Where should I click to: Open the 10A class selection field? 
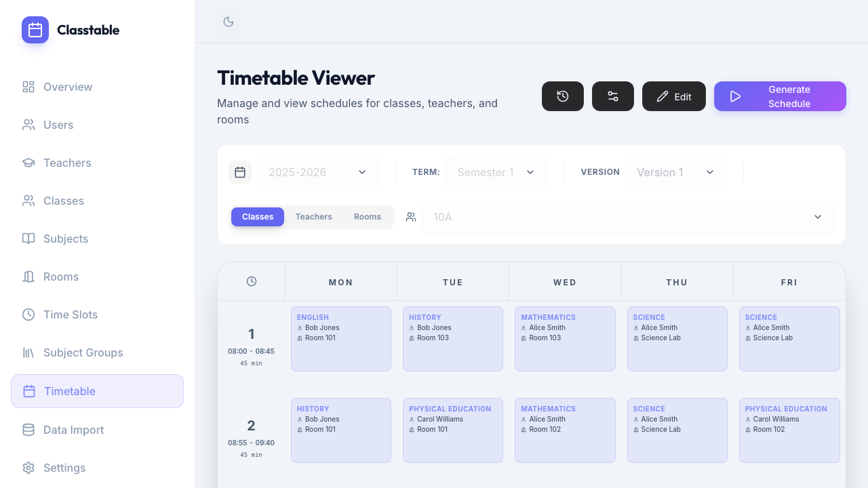627,217
